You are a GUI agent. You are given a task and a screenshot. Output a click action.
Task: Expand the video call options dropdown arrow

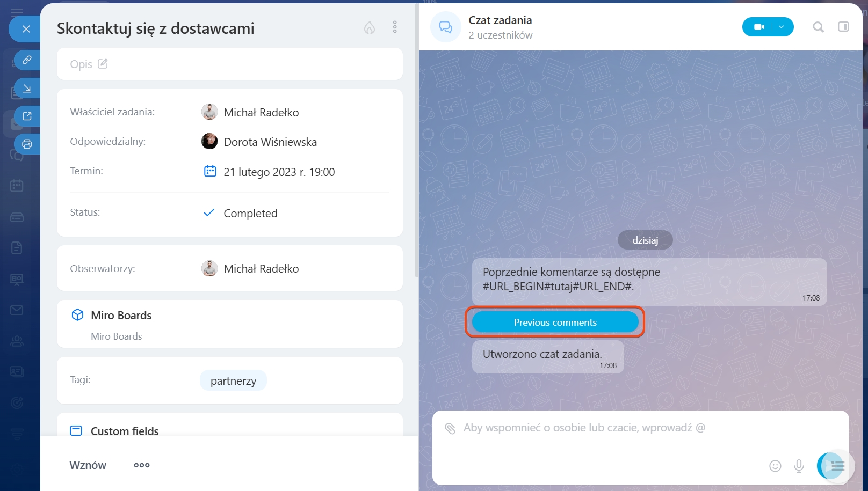click(x=782, y=27)
